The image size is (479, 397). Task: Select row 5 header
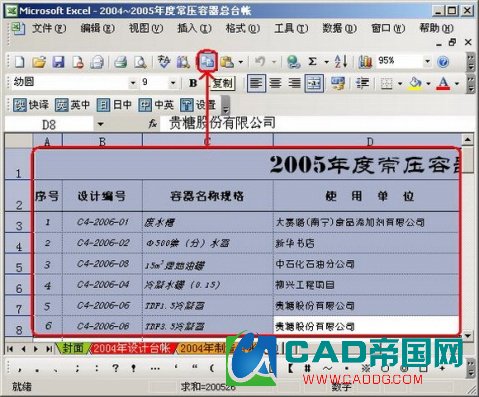coord(19,265)
